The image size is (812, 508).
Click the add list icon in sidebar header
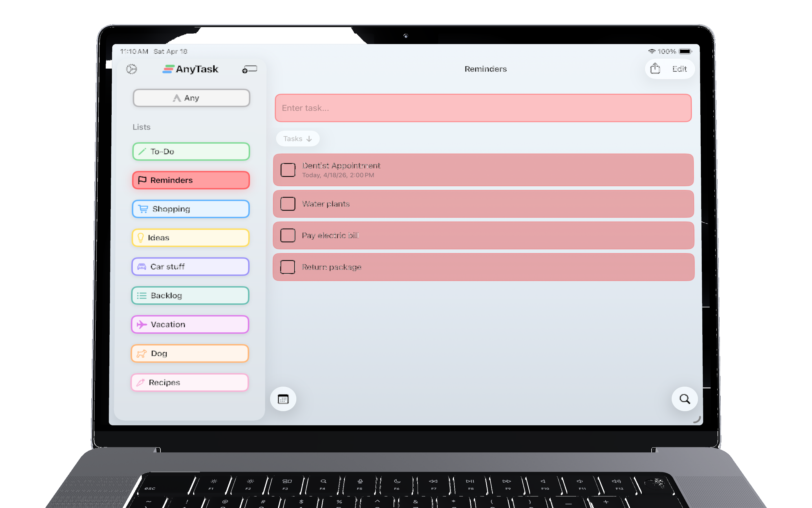point(250,69)
